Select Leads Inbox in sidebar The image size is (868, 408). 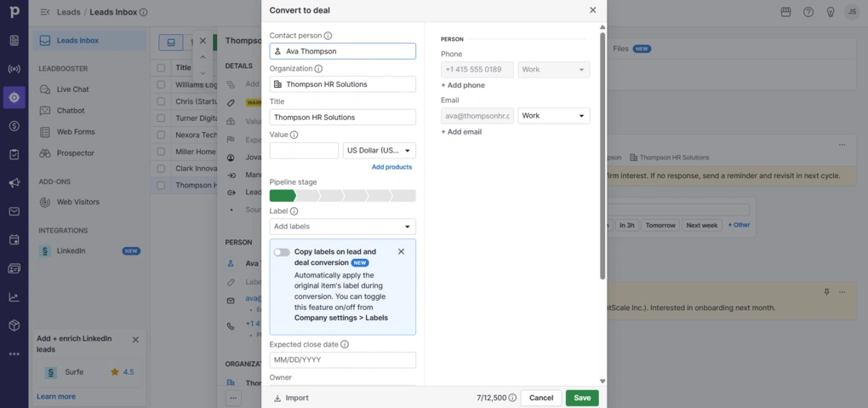(x=89, y=41)
